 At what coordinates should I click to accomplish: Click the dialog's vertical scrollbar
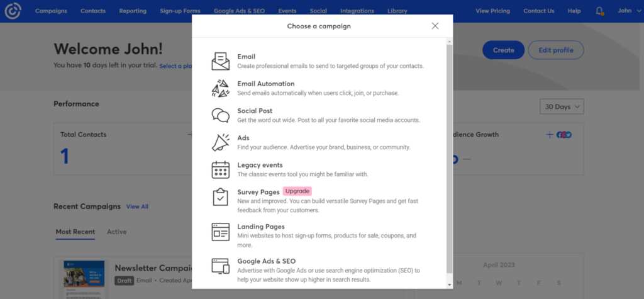[x=449, y=157]
